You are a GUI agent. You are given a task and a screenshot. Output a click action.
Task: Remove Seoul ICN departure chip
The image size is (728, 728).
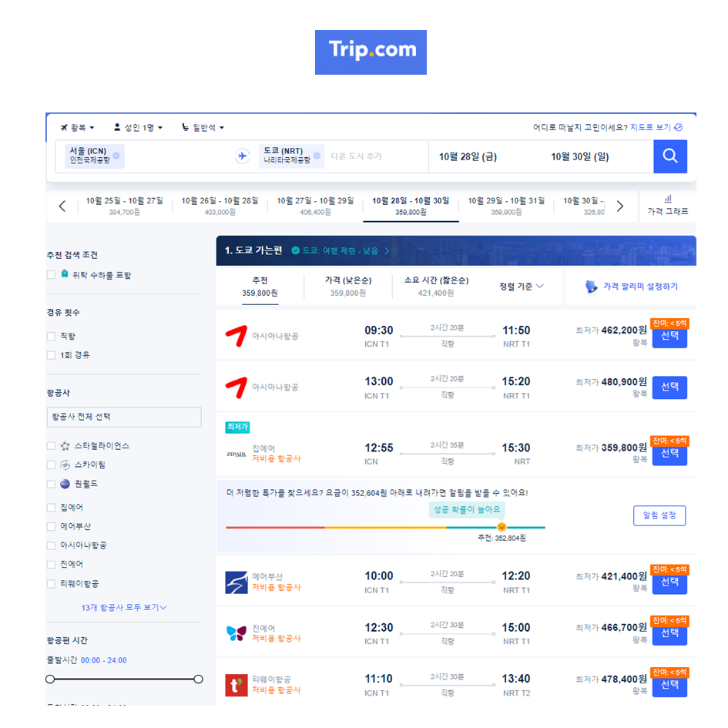116,156
